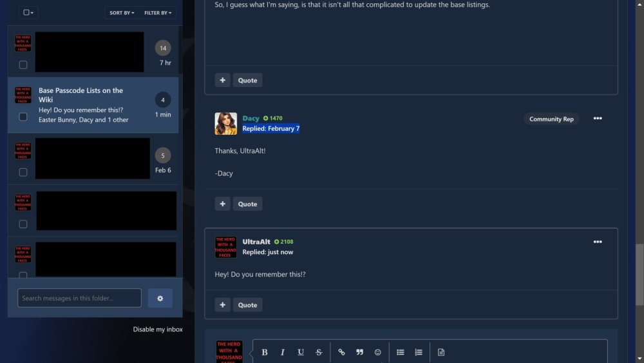Screen dimensions: 644x363
Task: Open the Filter By dropdown
Action: coord(157,13)
